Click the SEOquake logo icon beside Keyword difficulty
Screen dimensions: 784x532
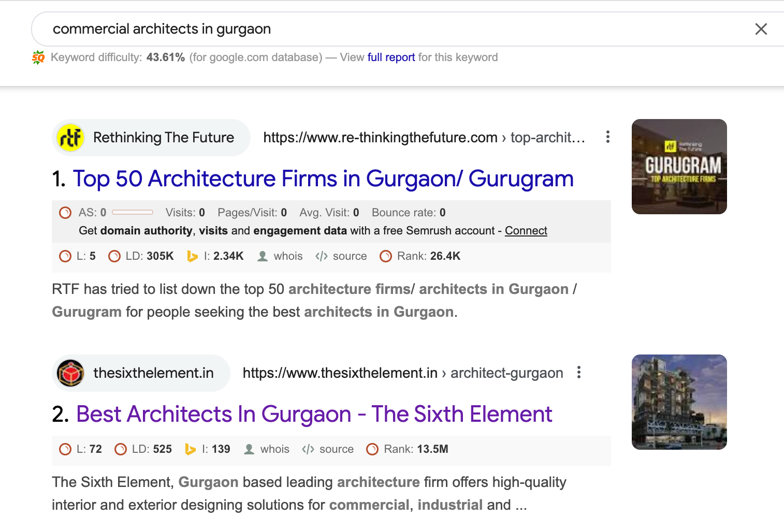point(38,57)
